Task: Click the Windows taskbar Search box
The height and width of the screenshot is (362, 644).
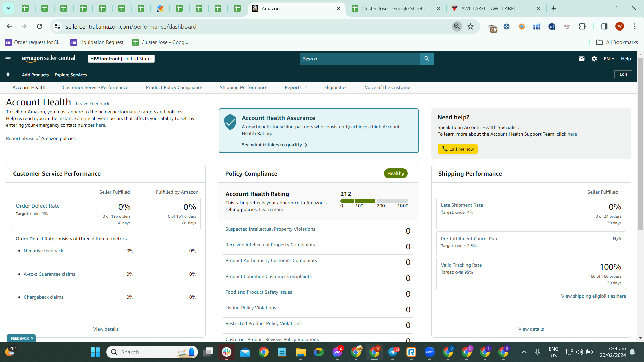Action: (x=152, y=352)
